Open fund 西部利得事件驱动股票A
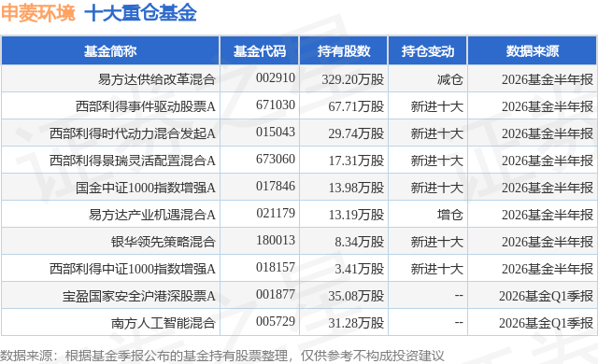598x364 pixels. pyautogui.click(x=146, y=106)
